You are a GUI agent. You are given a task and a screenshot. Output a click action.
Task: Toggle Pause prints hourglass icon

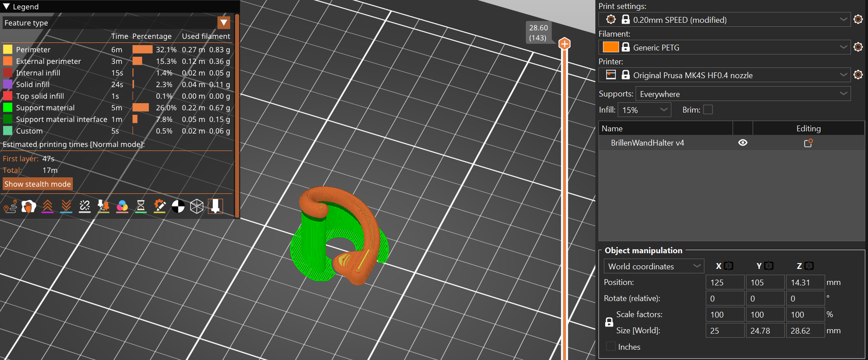pyautogui.click(x=141, y=206)
